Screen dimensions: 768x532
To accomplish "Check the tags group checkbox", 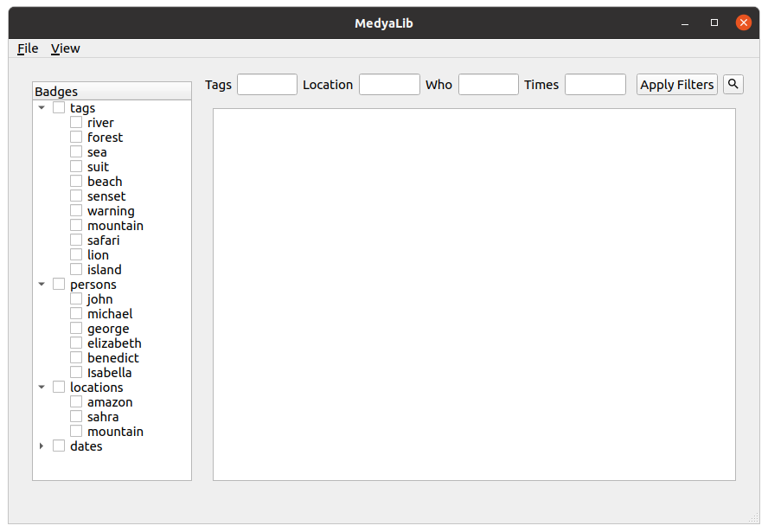I will [x=59, y=108].
